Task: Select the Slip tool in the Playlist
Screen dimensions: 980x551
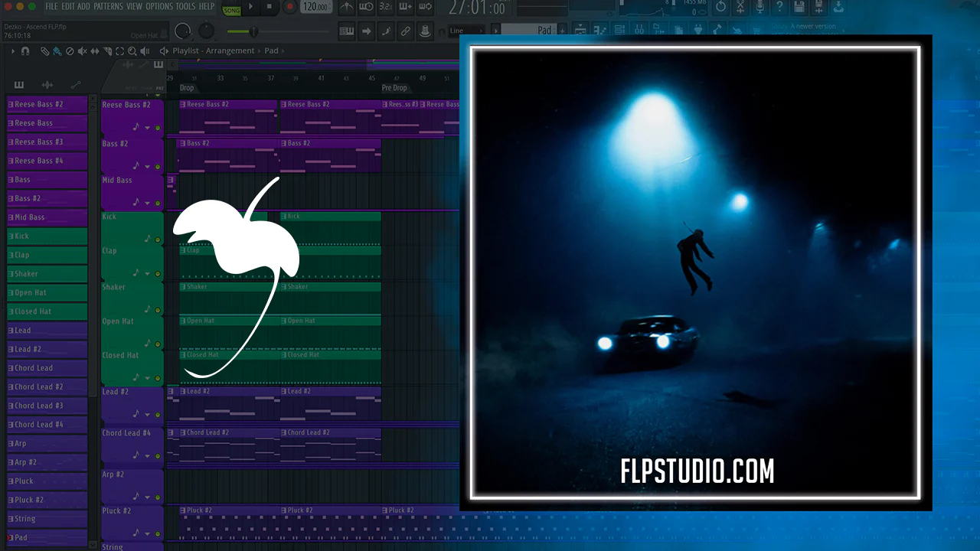Action: (95, 51)
